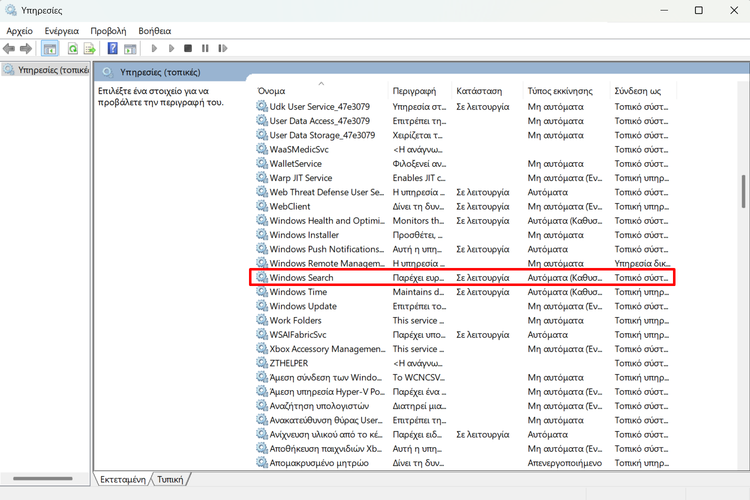Image resolution: width=750 pixels, height=500 pixels.
Task: Click the gear icon beside Work Folders
Action: (262, 320)
